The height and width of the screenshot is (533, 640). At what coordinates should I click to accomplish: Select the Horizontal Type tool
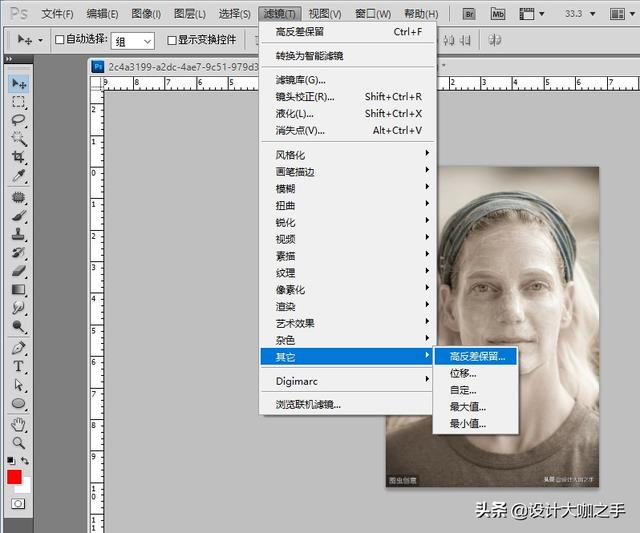coord(18,366)
